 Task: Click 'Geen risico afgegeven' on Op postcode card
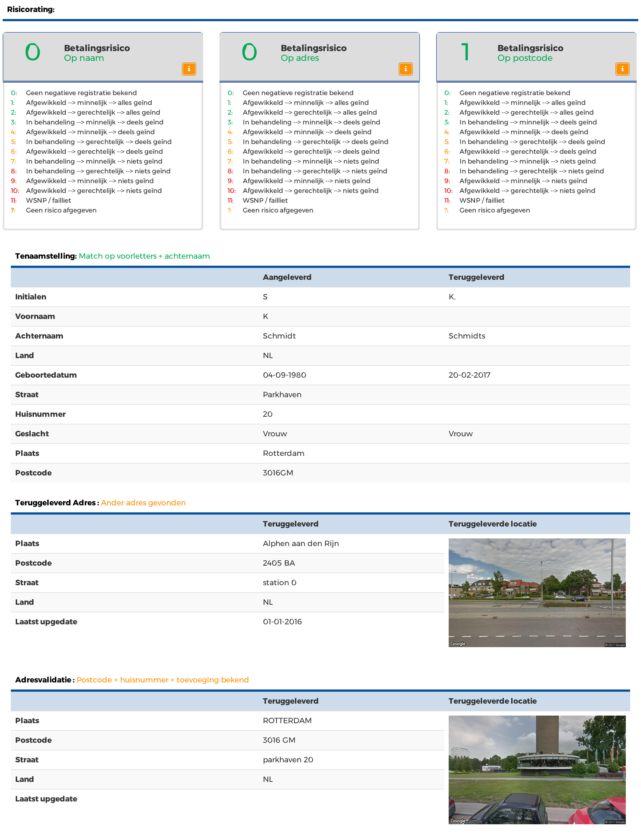coord(495,210)
